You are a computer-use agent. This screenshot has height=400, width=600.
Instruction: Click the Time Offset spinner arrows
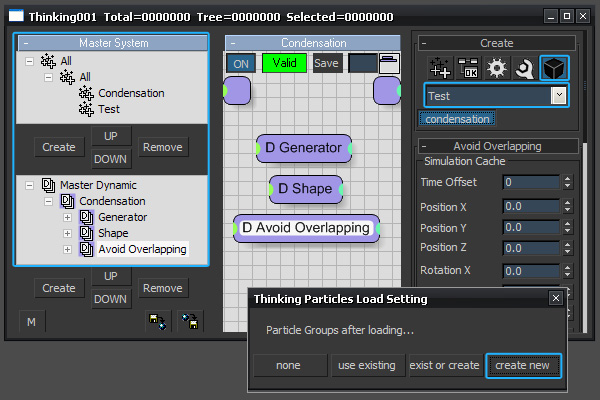567,182
